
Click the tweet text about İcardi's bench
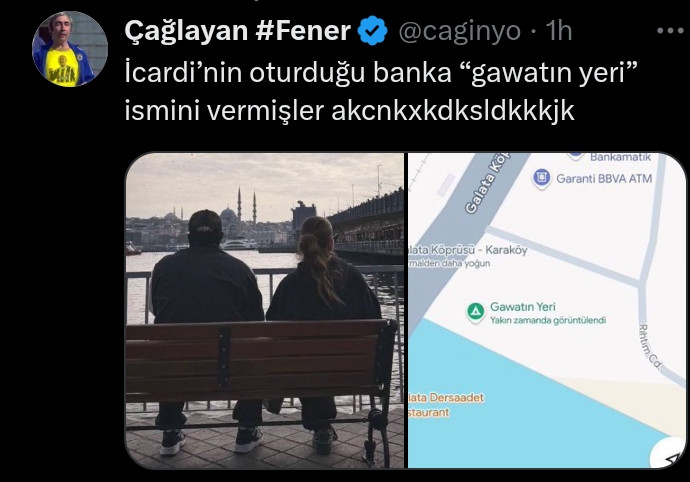pyautogui.click(x=381, y=92)
